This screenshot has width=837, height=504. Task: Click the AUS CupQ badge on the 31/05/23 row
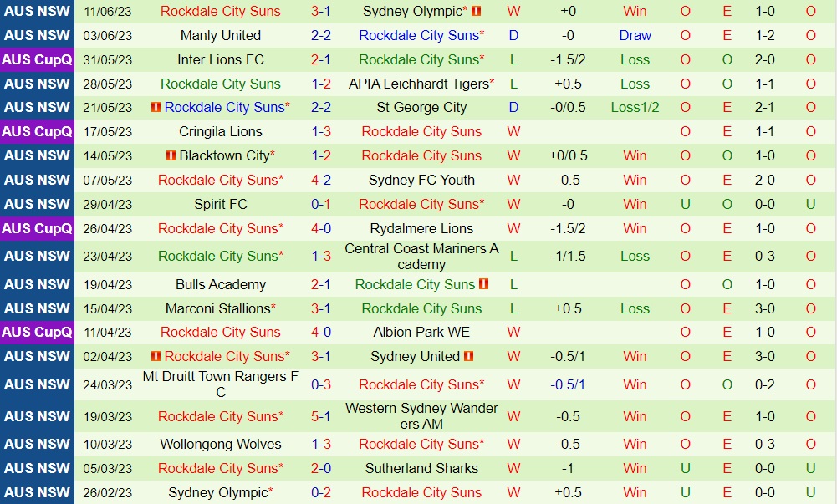(x=38, y=60)
